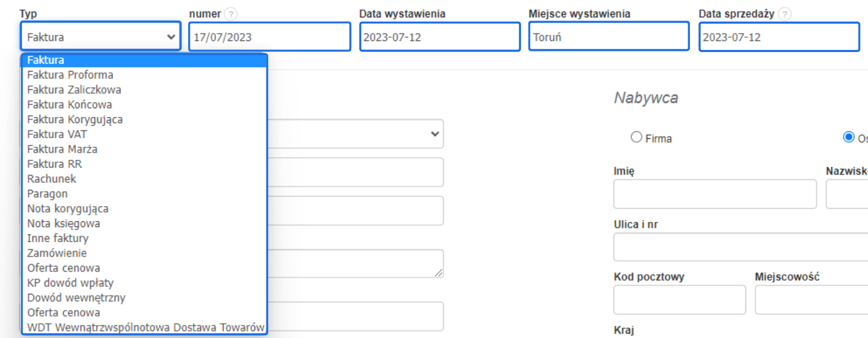
Task: Click the Imię input field
Action: click(x=714, y=194)
